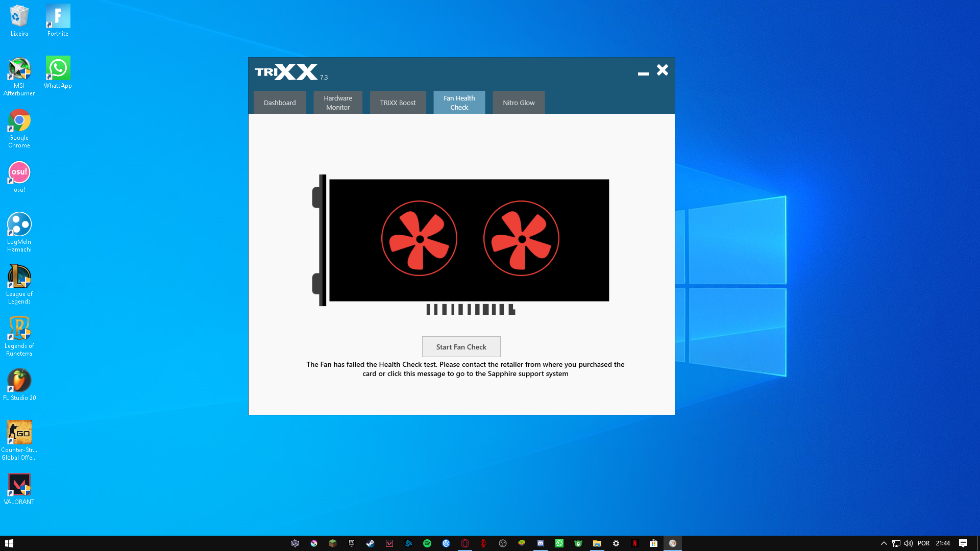This screenshot has height=551, width=980.
Task: Click the left fan in the graphic
Action: click(x=419, y=239)
